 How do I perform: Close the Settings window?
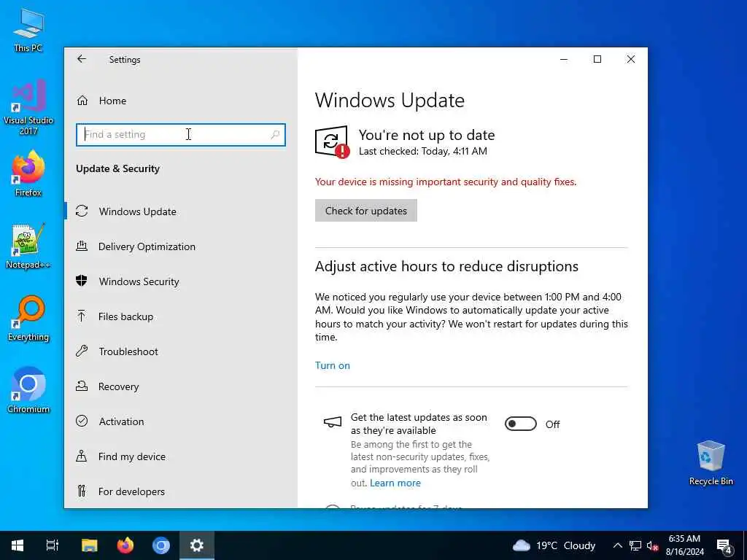(x=631, y=59)
